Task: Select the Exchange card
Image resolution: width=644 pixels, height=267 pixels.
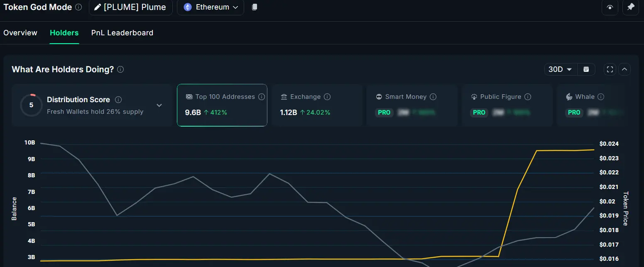Action: 317,105
